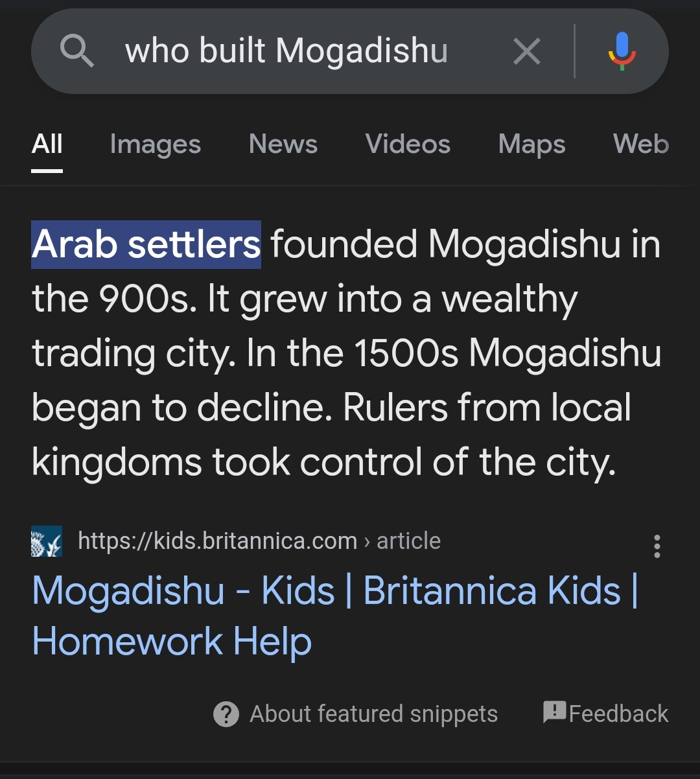Switch to the Images tab
Image resolution: width=700 pixels, height=779 pixels.
coord(156,144)
